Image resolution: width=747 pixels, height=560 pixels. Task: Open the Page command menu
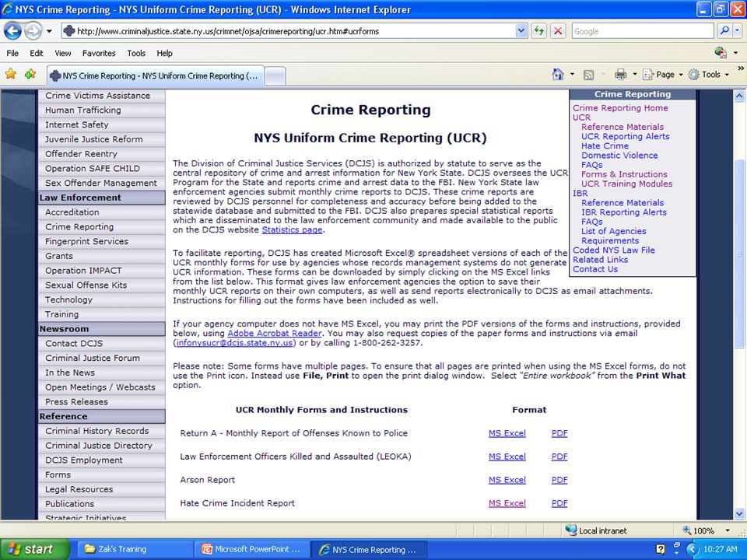click(663, 75)
